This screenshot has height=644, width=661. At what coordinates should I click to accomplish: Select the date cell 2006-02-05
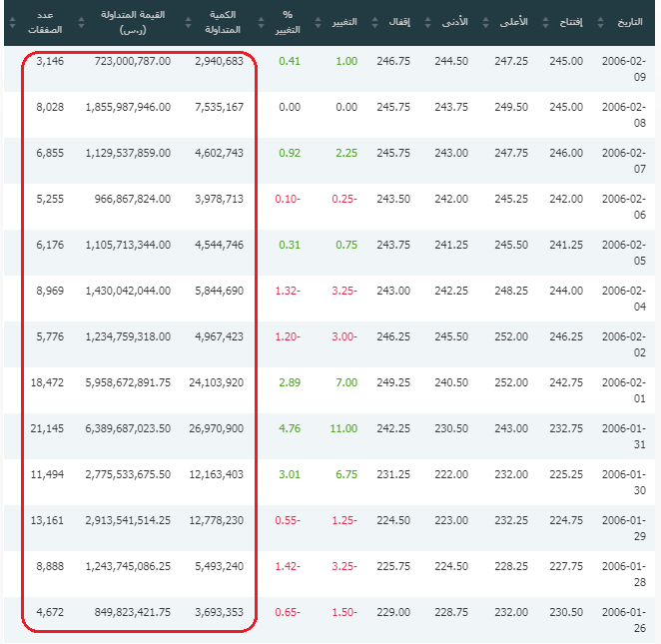click(x=623, y=253)
